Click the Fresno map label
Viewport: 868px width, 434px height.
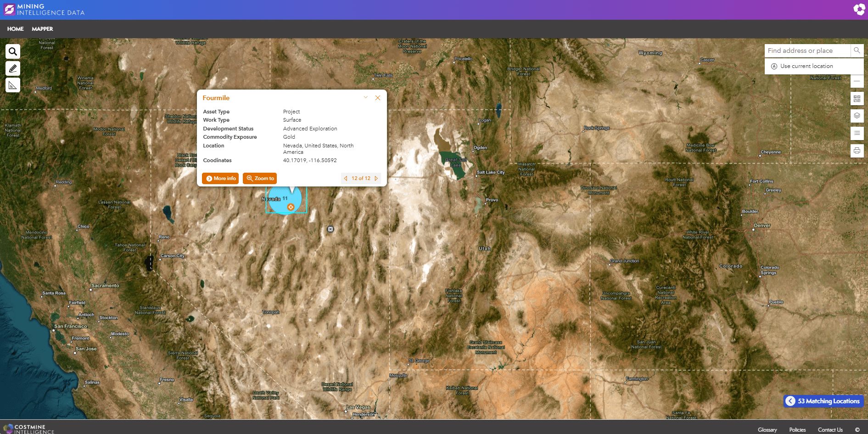pos(167,379)
